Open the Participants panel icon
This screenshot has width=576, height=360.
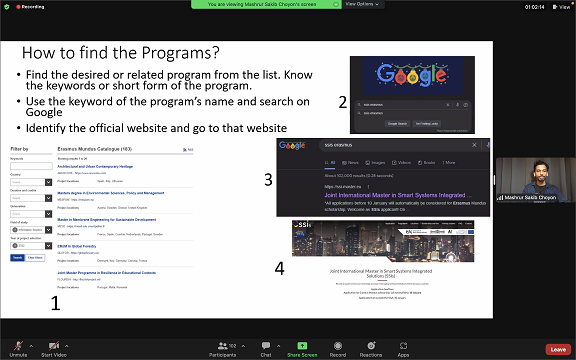(223, 346)
